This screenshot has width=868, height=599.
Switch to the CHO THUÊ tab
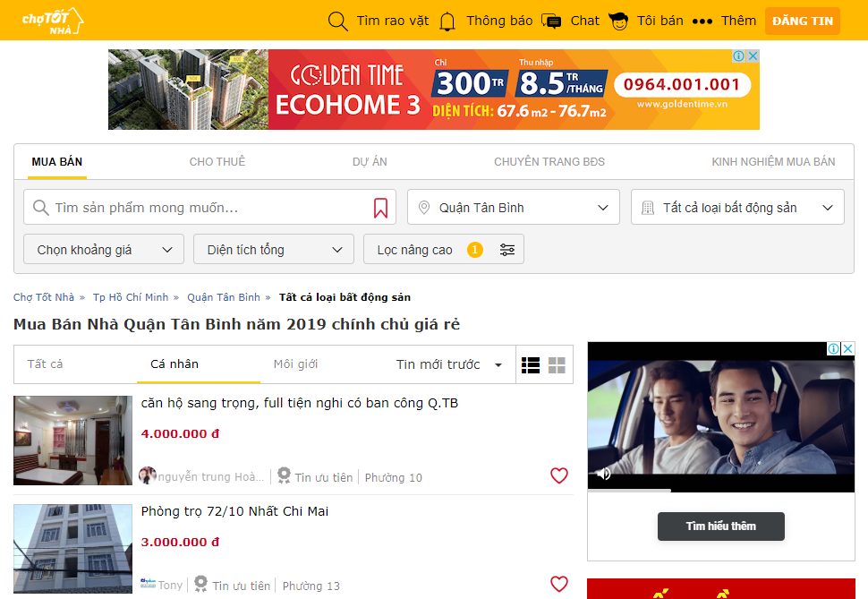[x=217, y=162]
